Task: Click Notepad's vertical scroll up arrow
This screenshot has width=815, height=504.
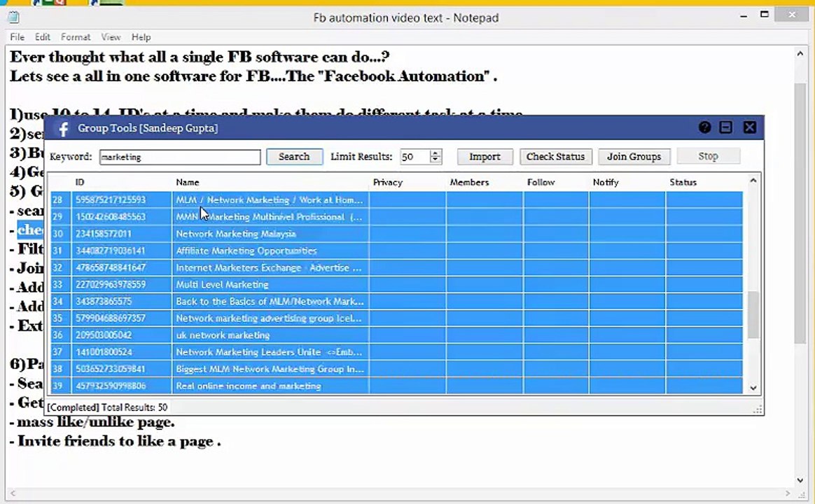Action: coord(800,53)
